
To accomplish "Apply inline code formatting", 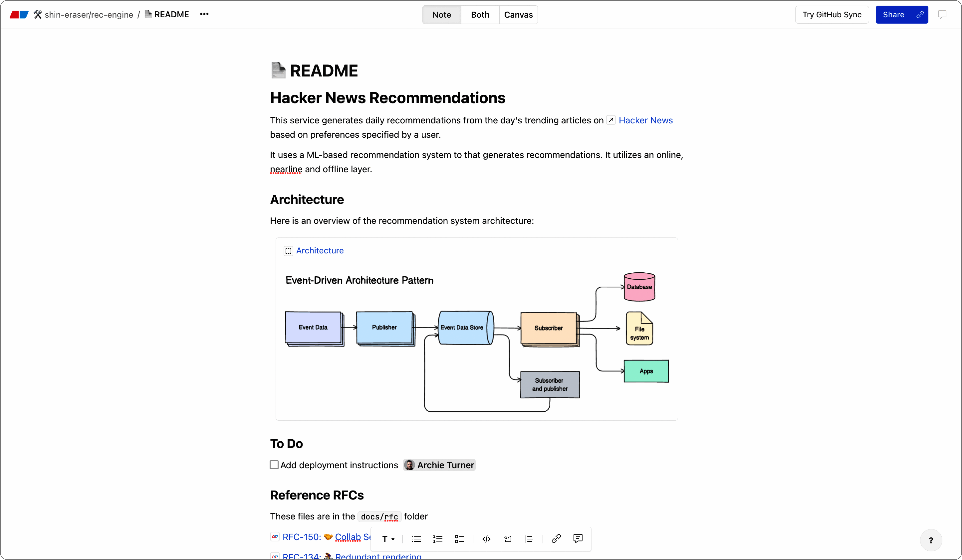I will coord(486,539).
